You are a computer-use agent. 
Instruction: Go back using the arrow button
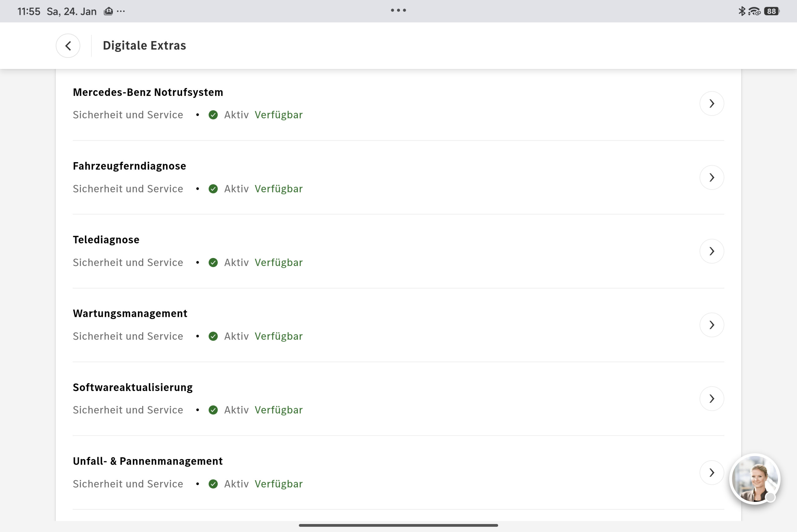[x=68, y=45]
